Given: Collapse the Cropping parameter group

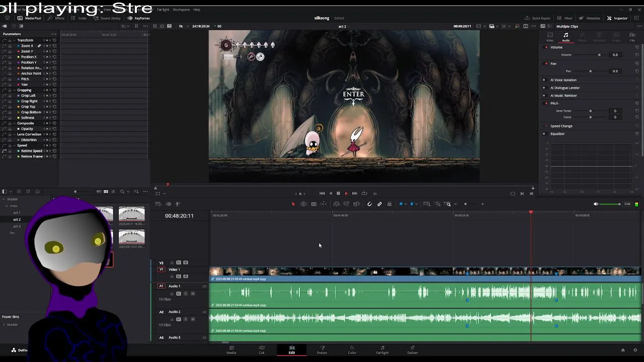Looking at the screenshot, I should coord(15,90).
